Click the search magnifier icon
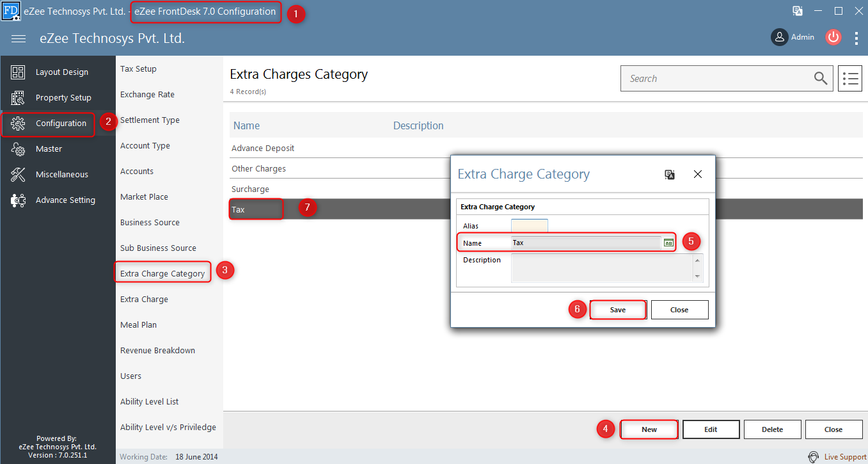The height and width of the screenshot is (464, 868). pos(821,78)
